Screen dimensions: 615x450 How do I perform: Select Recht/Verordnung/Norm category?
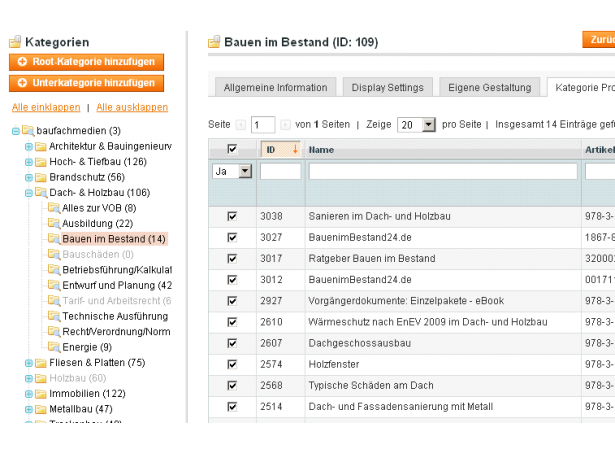click(116, 332)
